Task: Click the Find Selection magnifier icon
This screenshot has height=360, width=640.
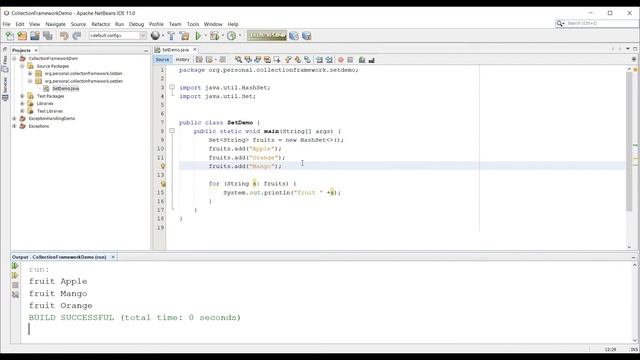Action: point(238,60)
